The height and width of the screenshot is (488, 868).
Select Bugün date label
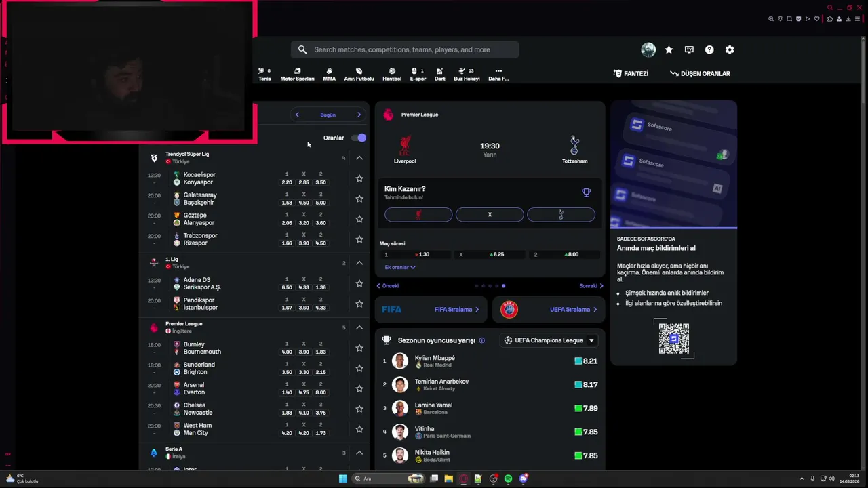click(328, 115)
